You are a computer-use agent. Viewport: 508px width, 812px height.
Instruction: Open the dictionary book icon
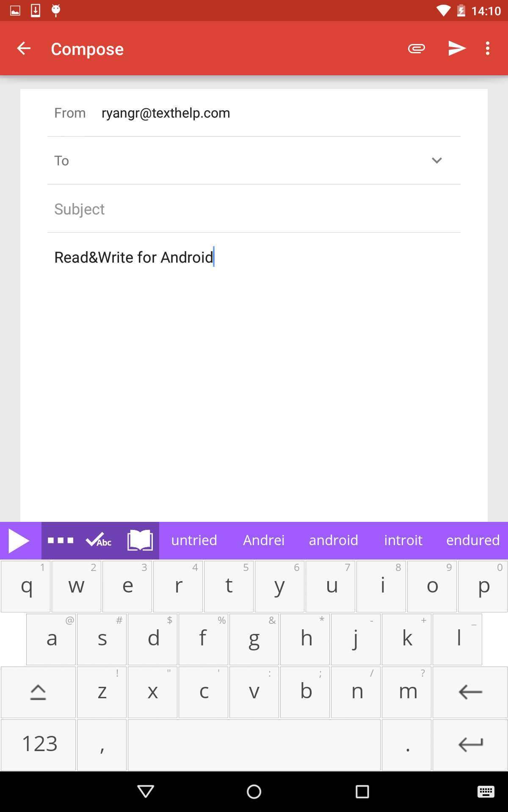(140, 540)
